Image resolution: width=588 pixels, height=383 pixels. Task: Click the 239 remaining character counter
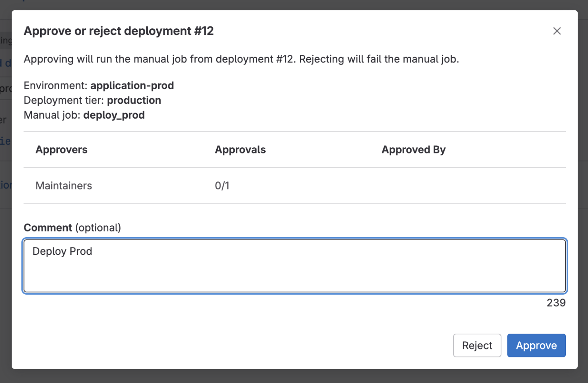click(555, 303)
